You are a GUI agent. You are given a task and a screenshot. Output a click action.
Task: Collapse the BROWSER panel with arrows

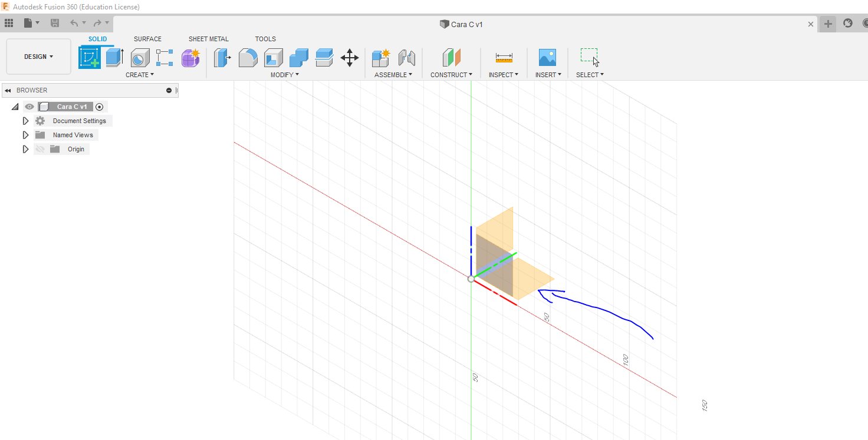8,90
